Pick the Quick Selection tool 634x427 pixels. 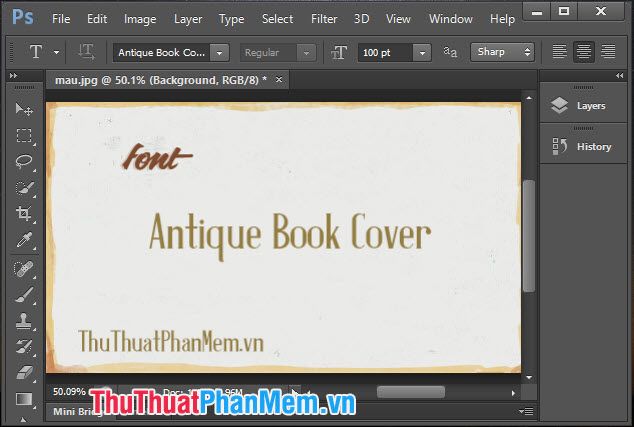click(x=24, y=188)
